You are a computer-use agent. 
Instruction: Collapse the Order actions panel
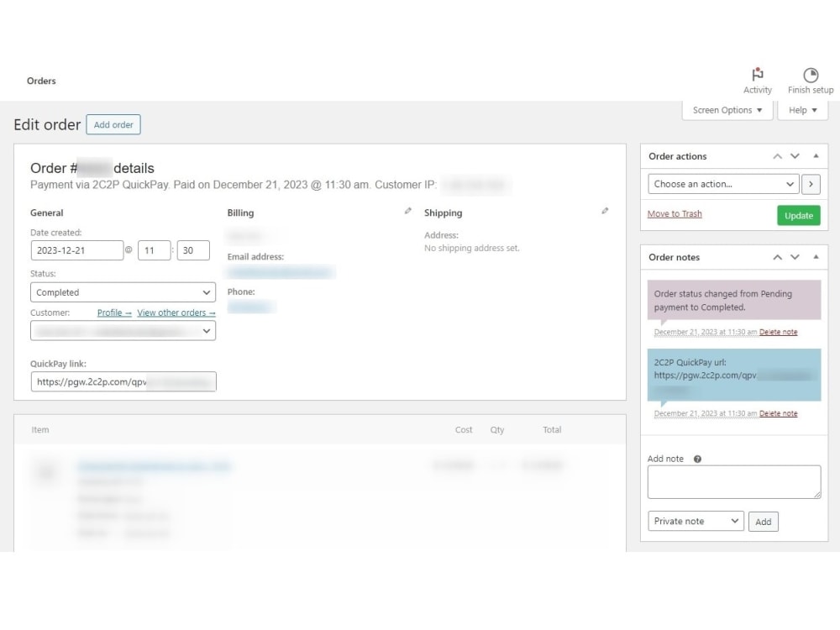816,156
